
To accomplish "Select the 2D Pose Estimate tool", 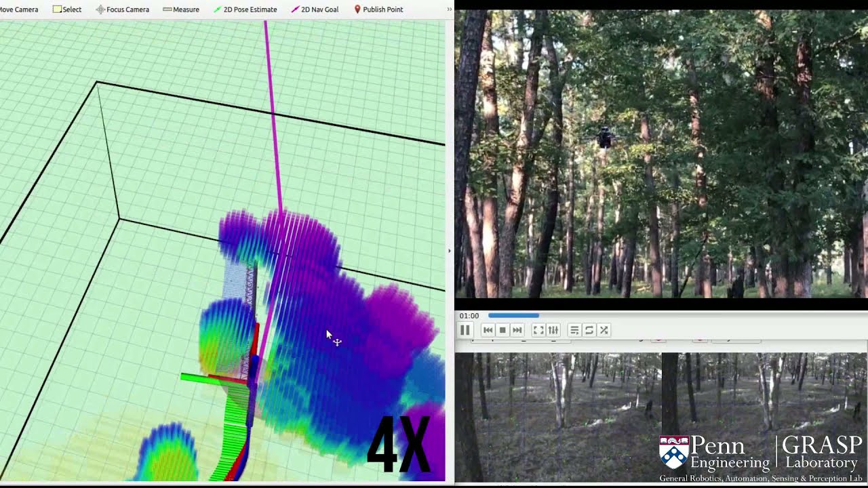I will [x=245, y=9].
